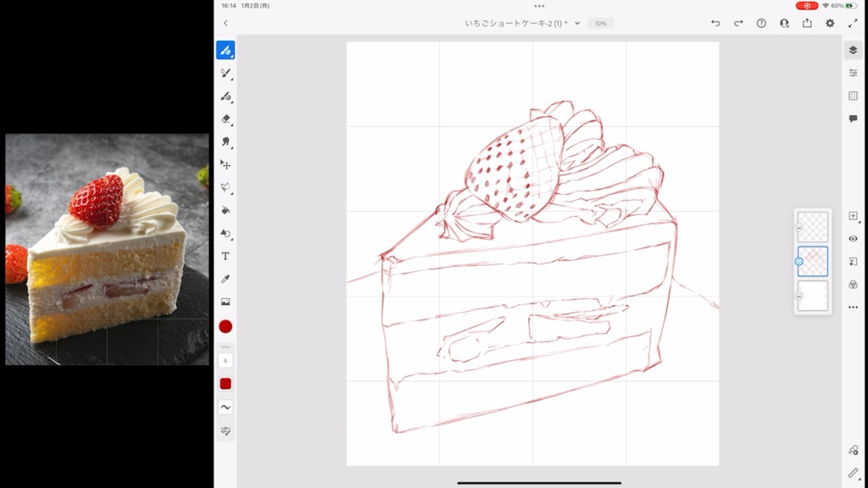Open the Layer Properties panel
This screenshot has height=488, width=868.
(x=852, y=72)
